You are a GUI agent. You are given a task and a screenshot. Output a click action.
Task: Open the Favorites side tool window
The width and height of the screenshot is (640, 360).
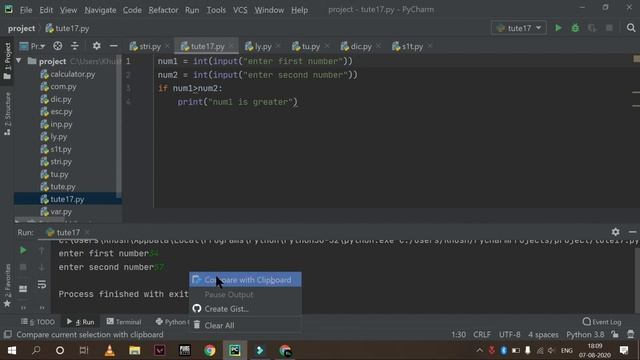7,285
